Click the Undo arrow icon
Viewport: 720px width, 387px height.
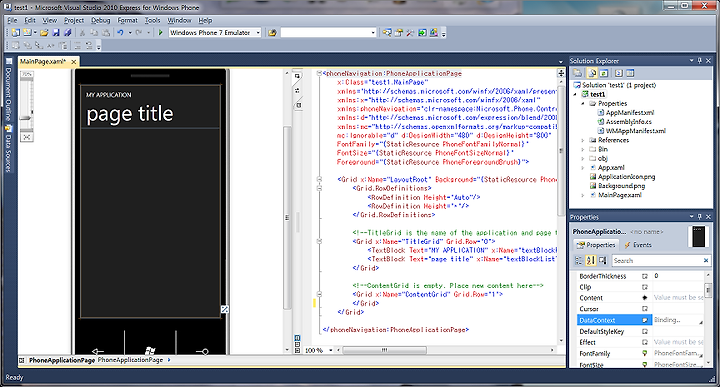point(120,33)
